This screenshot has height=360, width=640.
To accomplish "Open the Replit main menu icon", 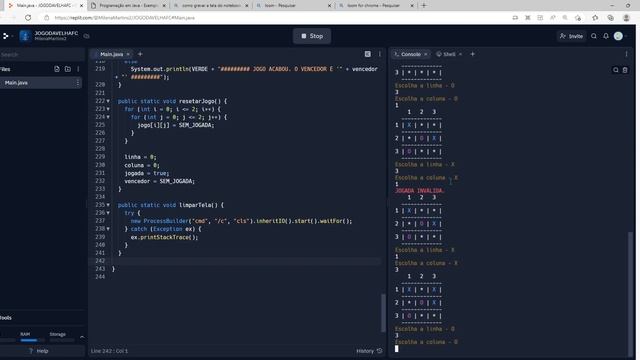I will (x=6, y=36).
